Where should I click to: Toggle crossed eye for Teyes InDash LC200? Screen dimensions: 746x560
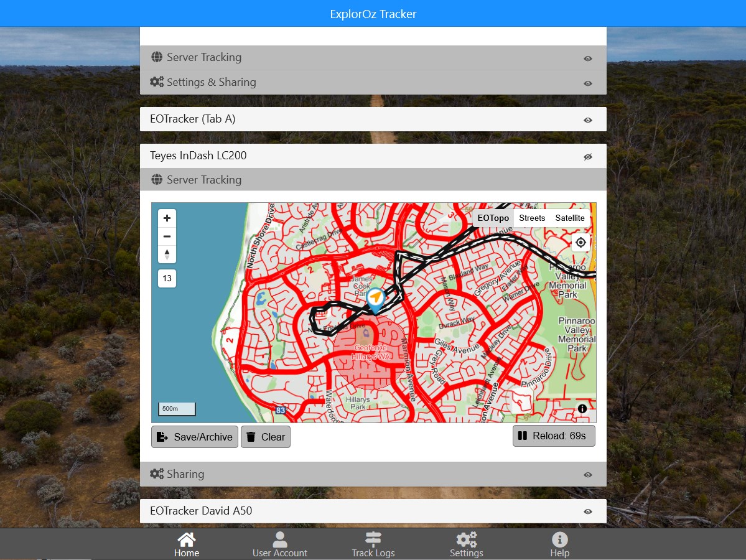coord(588,157)
